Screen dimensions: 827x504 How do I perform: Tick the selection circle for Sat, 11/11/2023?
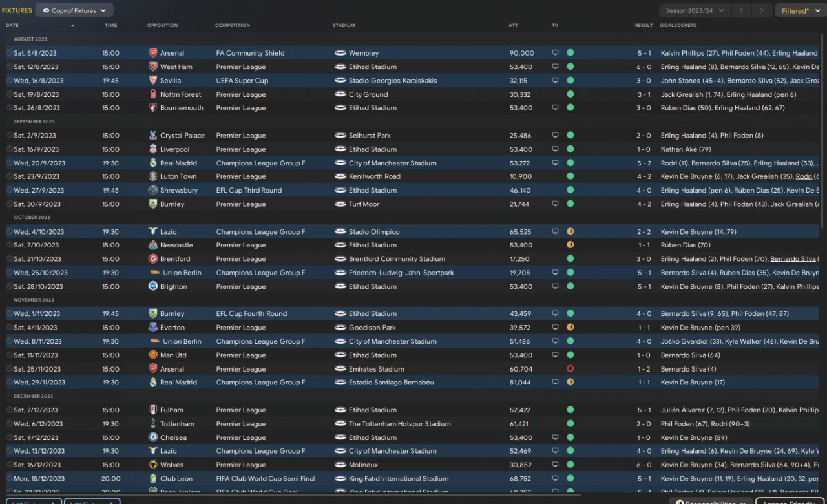click(x=9, y=355)
